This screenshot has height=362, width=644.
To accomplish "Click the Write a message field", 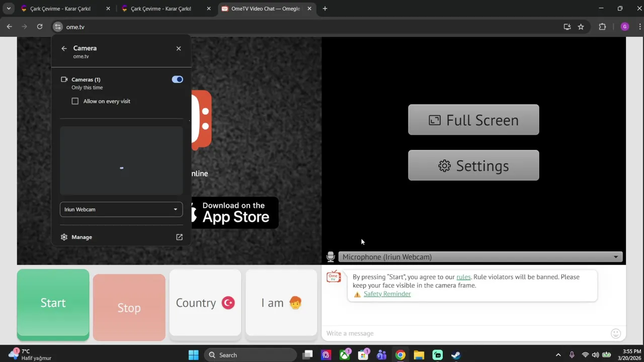I will click(465, 333).
